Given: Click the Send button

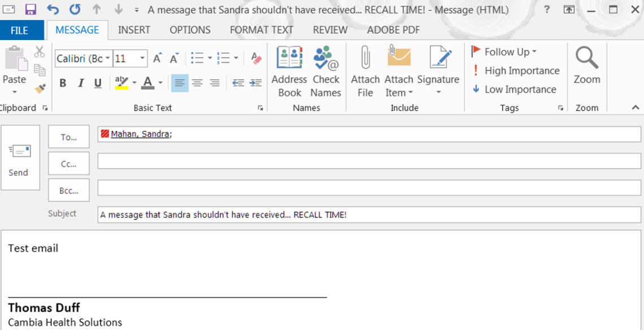Looking at the screenshot, I should point(20,158).
